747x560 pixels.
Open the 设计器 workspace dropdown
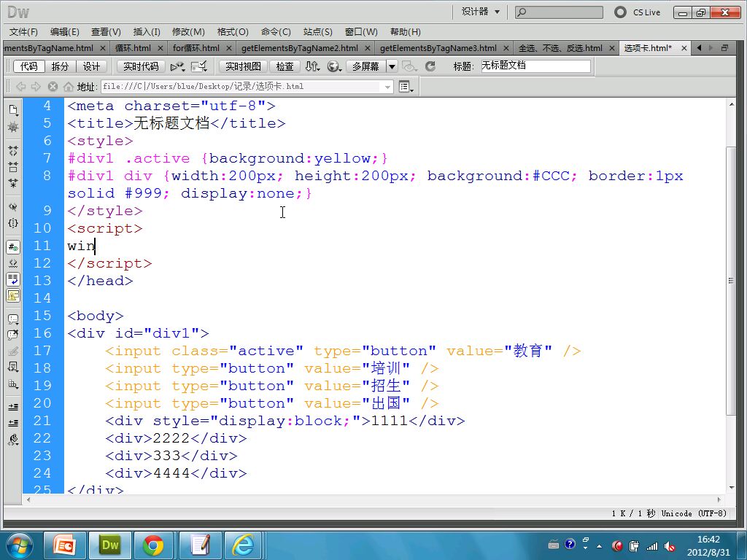(481, 12)
